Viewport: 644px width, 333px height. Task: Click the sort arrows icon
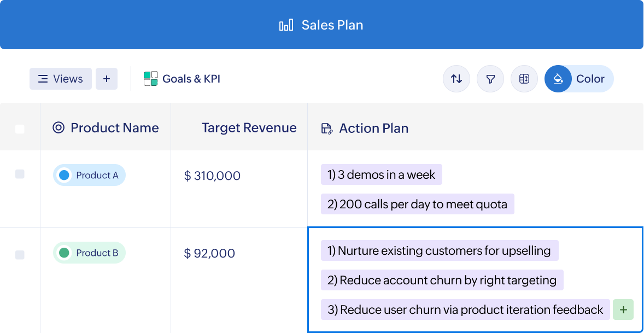[x=456, y=79]
